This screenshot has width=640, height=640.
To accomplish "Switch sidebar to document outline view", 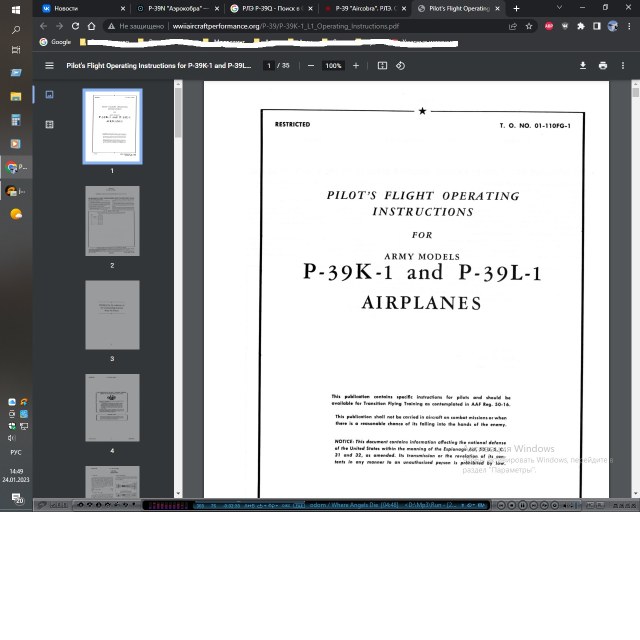I will click(49, 124).
